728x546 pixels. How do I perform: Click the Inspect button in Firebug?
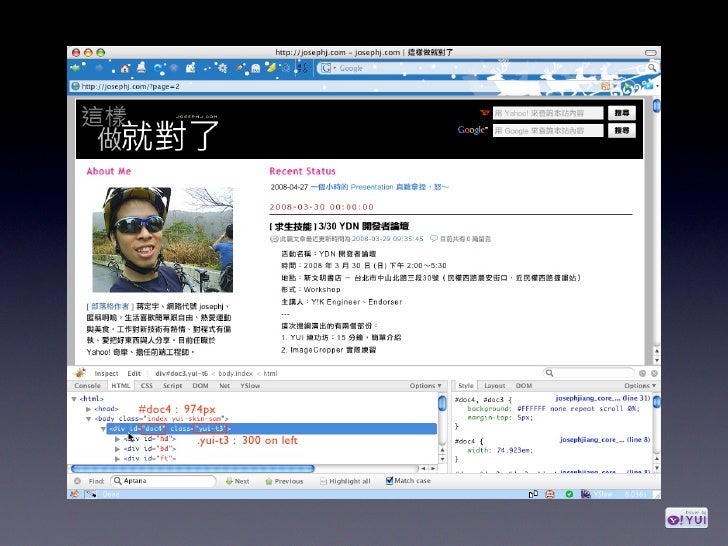[106, 373]
